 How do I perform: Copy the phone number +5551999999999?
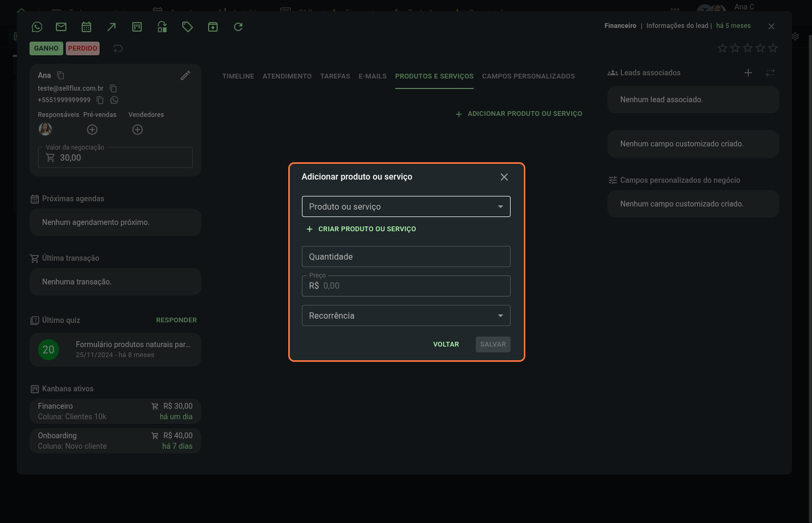point(100,100)
